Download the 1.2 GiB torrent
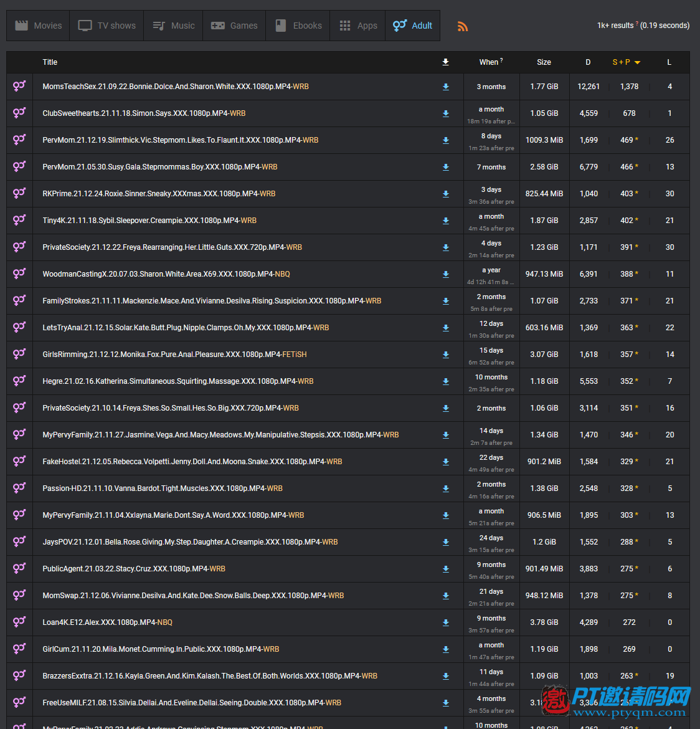The height and width of the screenshot is (729, 700). (446, 543)
